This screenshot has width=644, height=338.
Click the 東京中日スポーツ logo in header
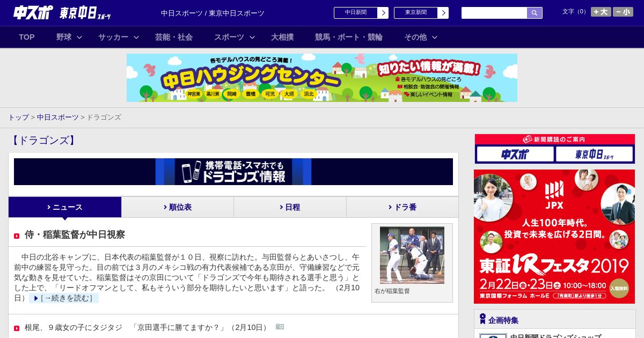[85, 13]
